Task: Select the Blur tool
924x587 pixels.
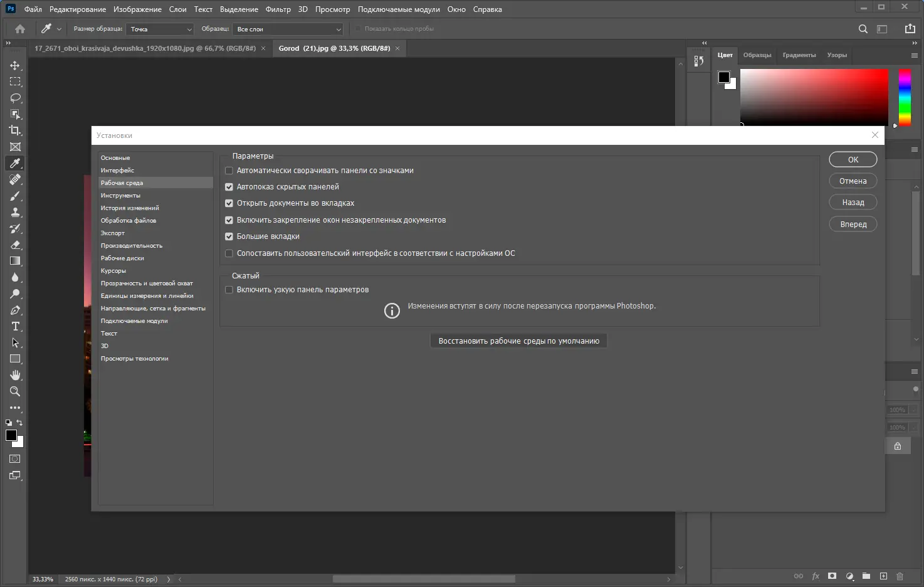Action: click(x=15, y=277)
